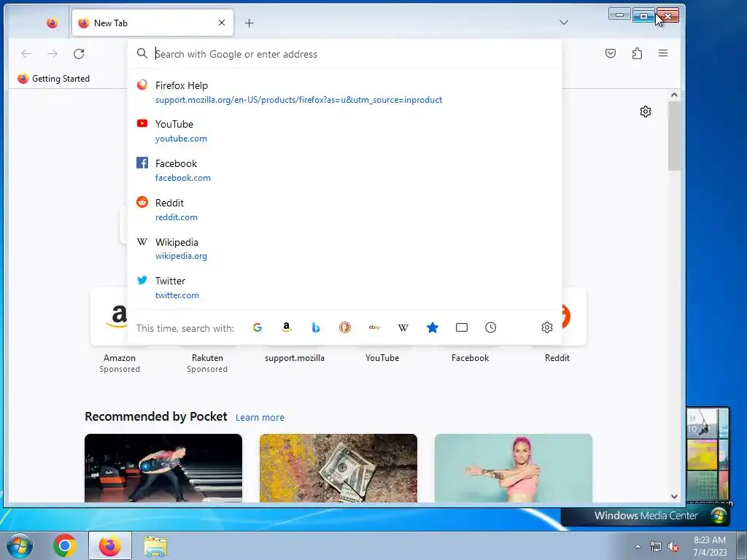Image resolution: width=747 pixels, height=560 pixels.
Task: Search this time with Bing icon
Action: (316, 327)
